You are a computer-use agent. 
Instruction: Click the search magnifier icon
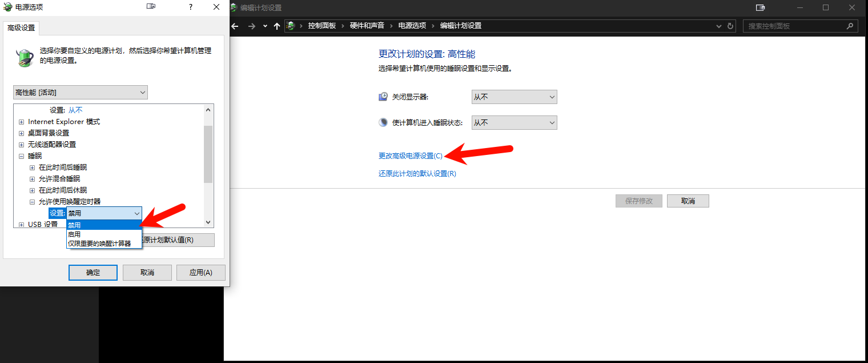[850, 26]
